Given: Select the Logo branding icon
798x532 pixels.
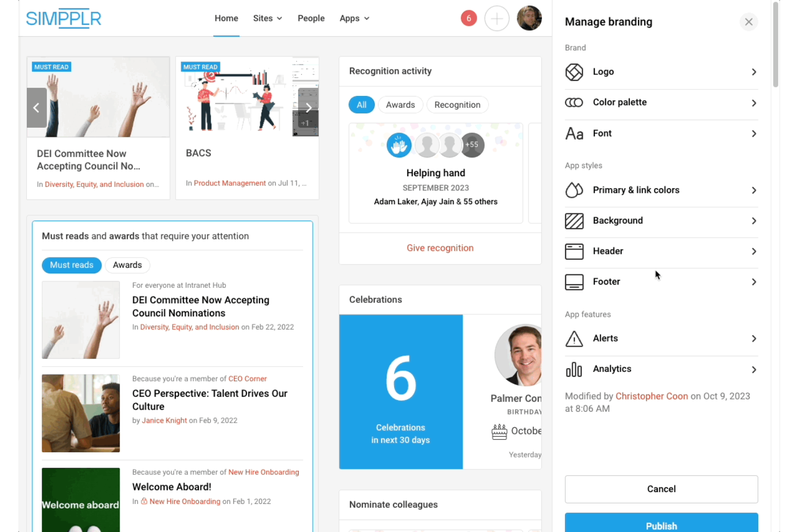Looking at the screenshot, I should tap(574, 72).
